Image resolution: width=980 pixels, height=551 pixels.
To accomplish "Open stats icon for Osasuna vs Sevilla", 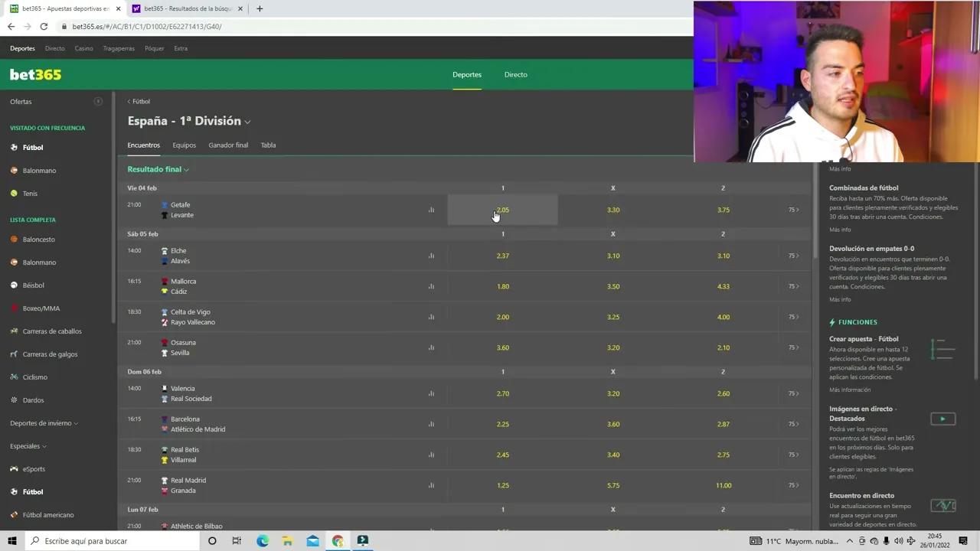I will [431, 347].
